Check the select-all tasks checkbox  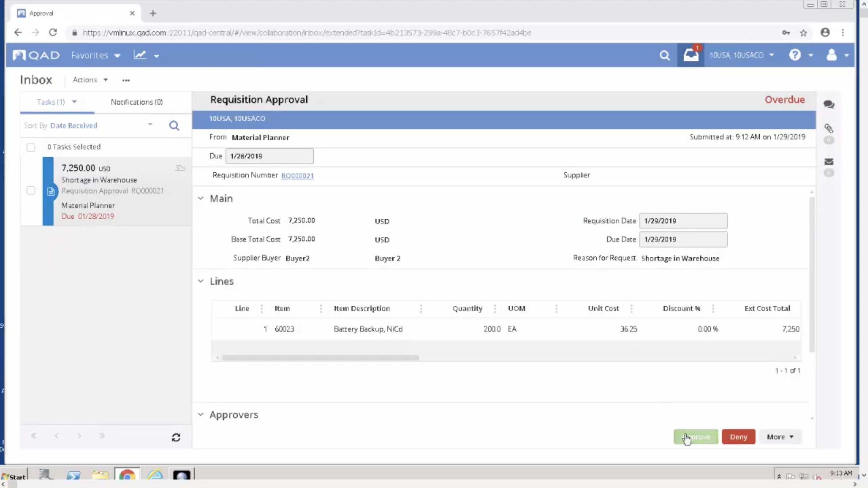pyautogui.click(x=31, y=147)
